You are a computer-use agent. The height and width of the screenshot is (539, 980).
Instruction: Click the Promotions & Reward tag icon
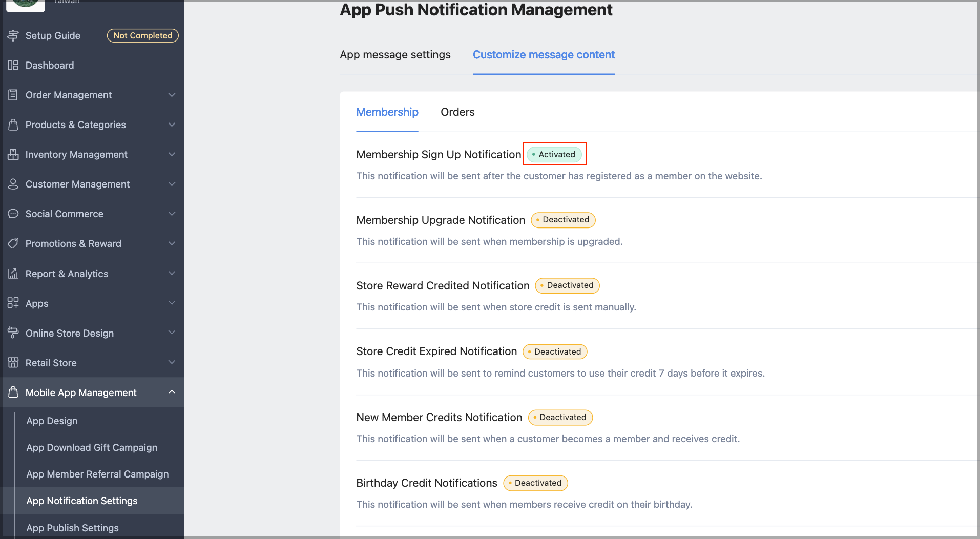pos(13,243)
